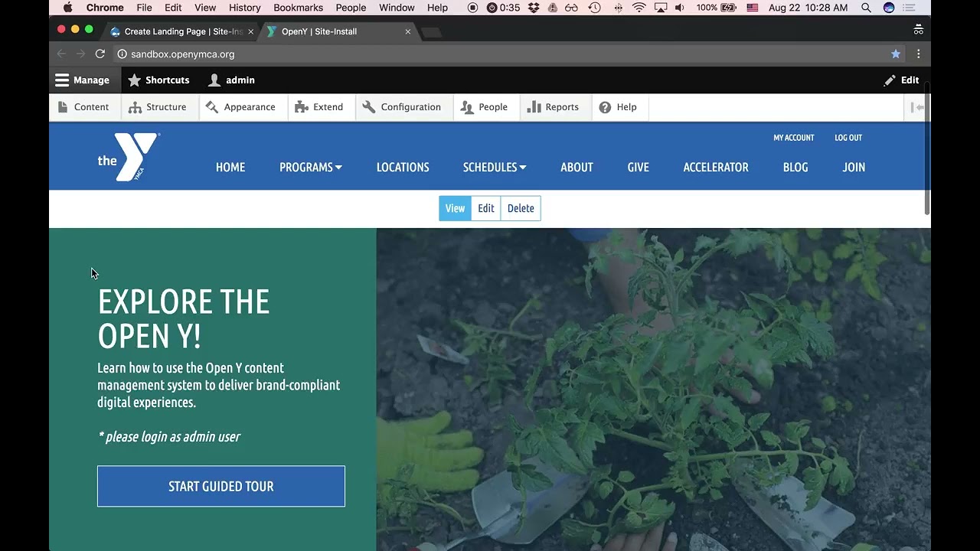Open the ABOUT page
980x551 pixels.
577,167
